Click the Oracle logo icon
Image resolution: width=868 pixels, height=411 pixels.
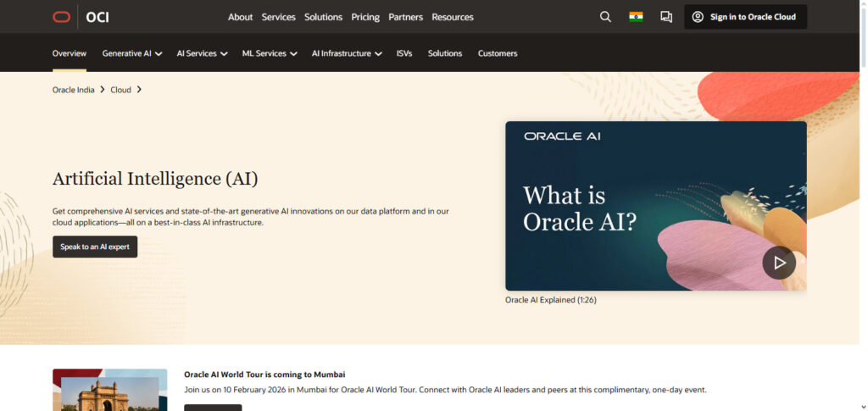coord(61,17)
